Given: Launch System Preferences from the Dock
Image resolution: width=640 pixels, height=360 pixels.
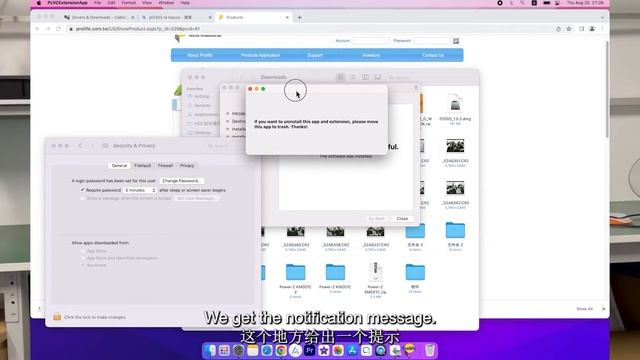Looking at the screenshot, I should (238, 350).
